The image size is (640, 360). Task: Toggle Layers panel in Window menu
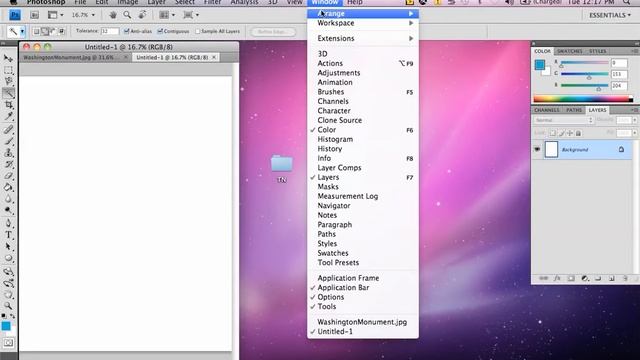[363, 177]
